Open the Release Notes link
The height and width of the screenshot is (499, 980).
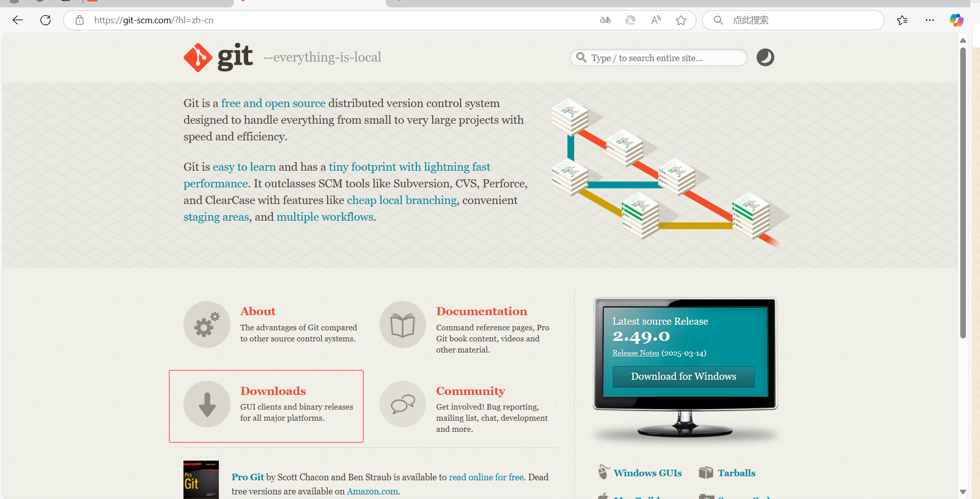[636, 353]
